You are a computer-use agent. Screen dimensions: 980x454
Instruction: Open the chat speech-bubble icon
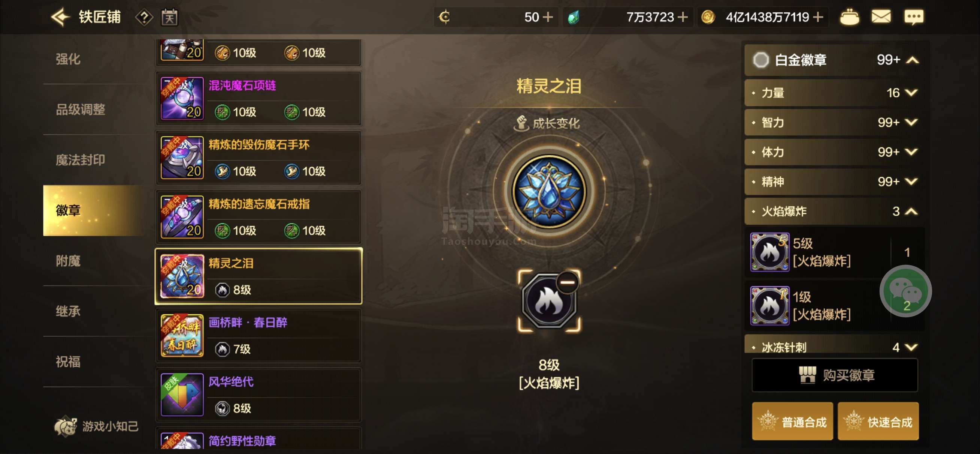pyautogui.click(x=913, y=17)
